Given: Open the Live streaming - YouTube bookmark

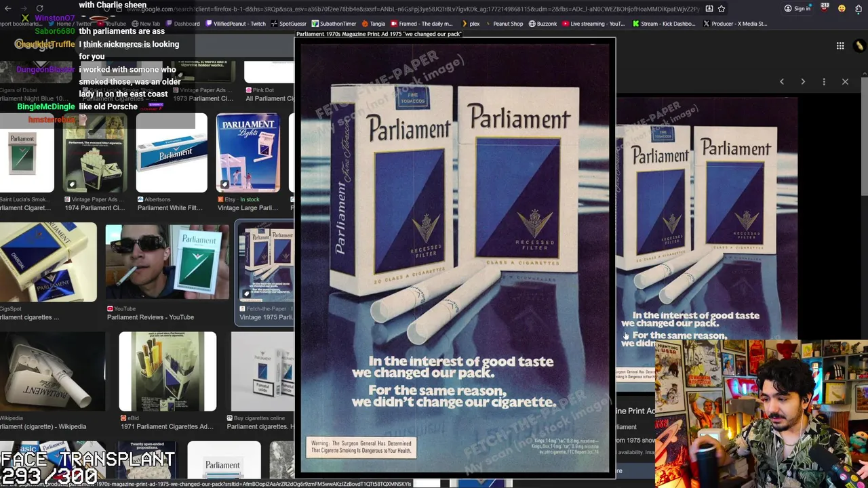Looking at the screenshot, I should [593, 24].
